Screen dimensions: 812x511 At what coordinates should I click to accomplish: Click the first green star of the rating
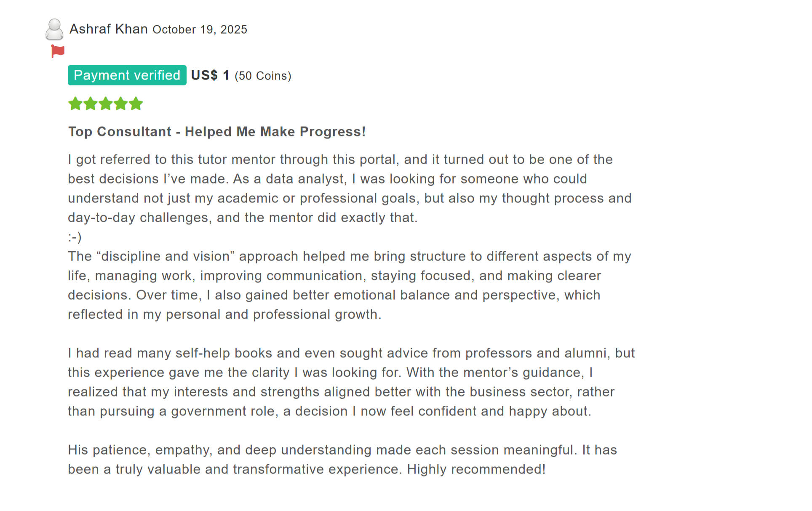point(75,103)
